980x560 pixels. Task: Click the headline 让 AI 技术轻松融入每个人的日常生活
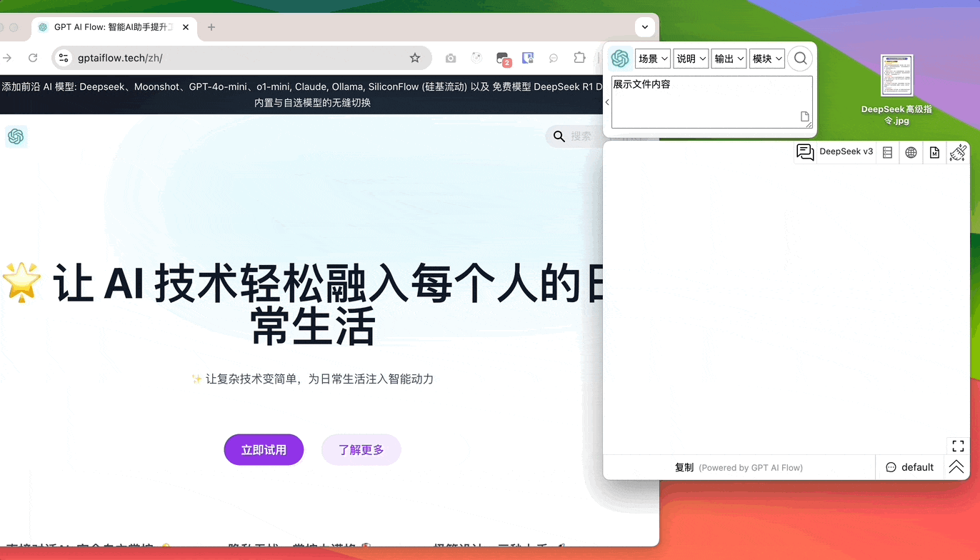[302, 304]
